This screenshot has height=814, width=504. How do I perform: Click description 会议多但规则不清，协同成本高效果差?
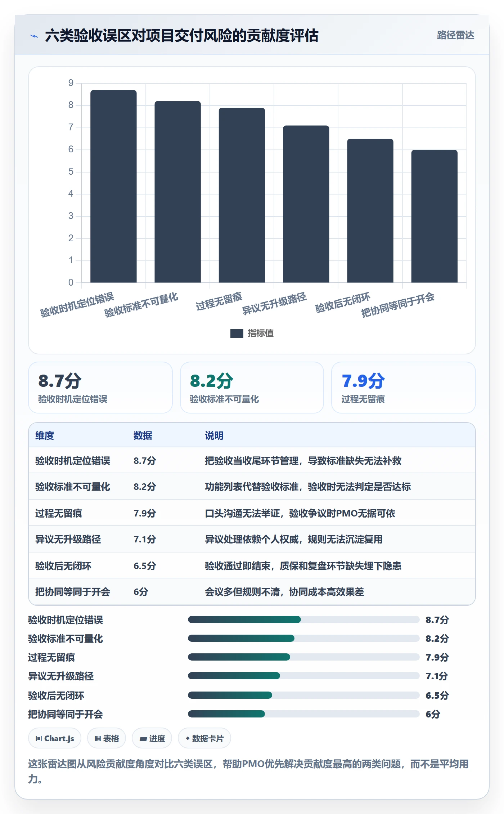coord(284,592)
